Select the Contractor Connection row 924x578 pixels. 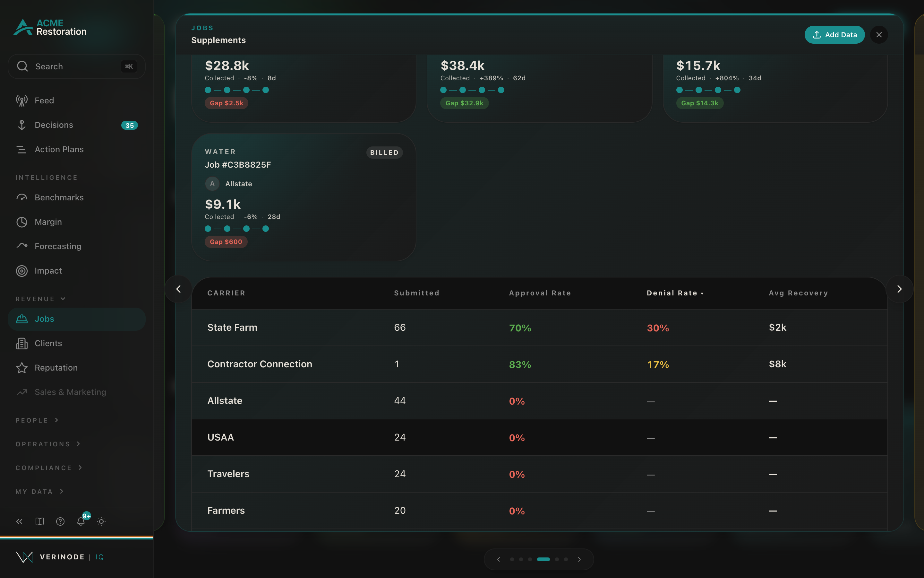point(540,364)
